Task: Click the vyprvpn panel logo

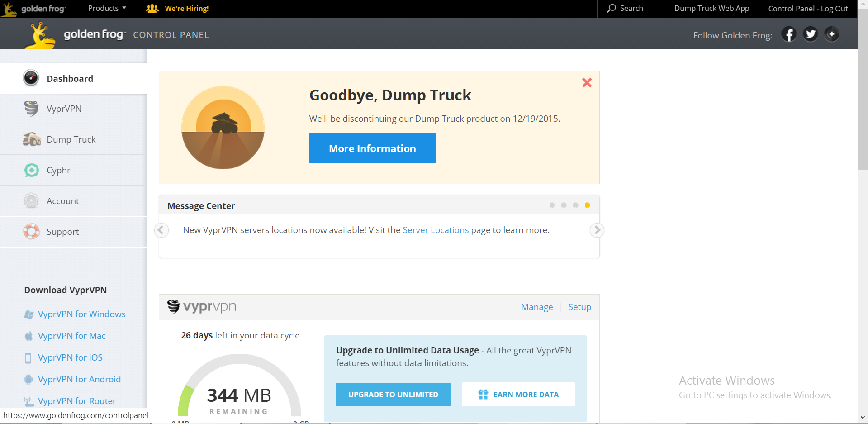Action: point(202,307)
